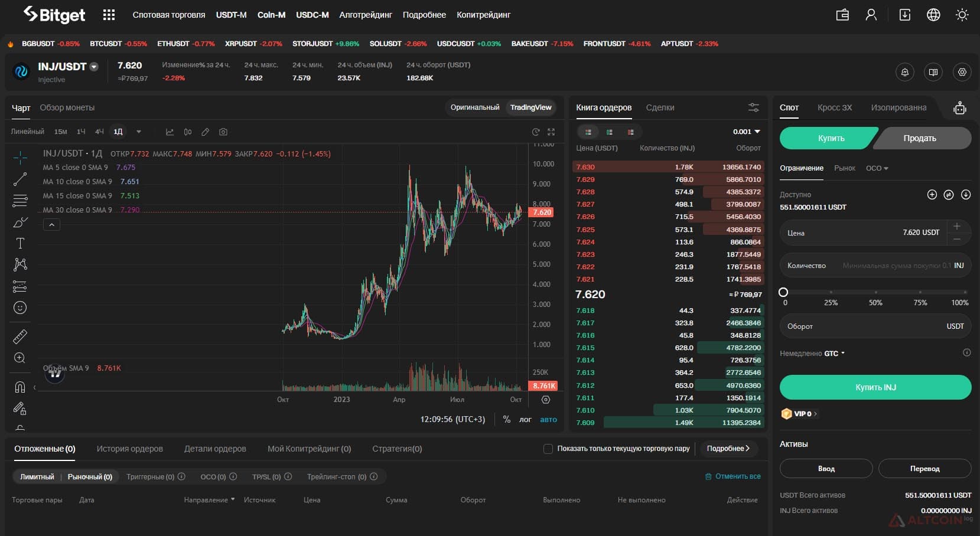Toggle percent scale on chart

506,419
